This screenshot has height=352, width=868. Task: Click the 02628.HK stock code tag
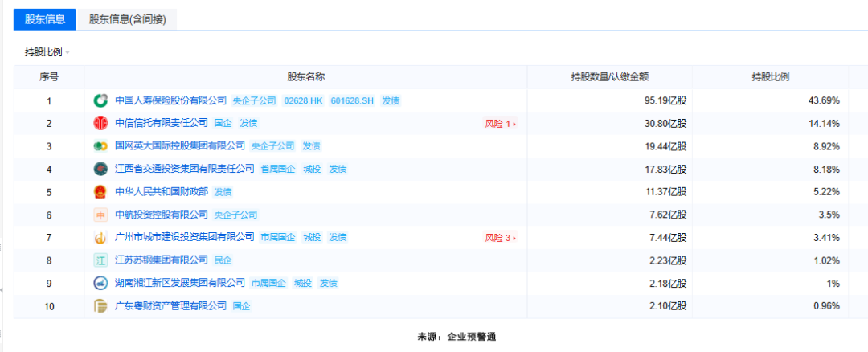[x=302, y=100]
